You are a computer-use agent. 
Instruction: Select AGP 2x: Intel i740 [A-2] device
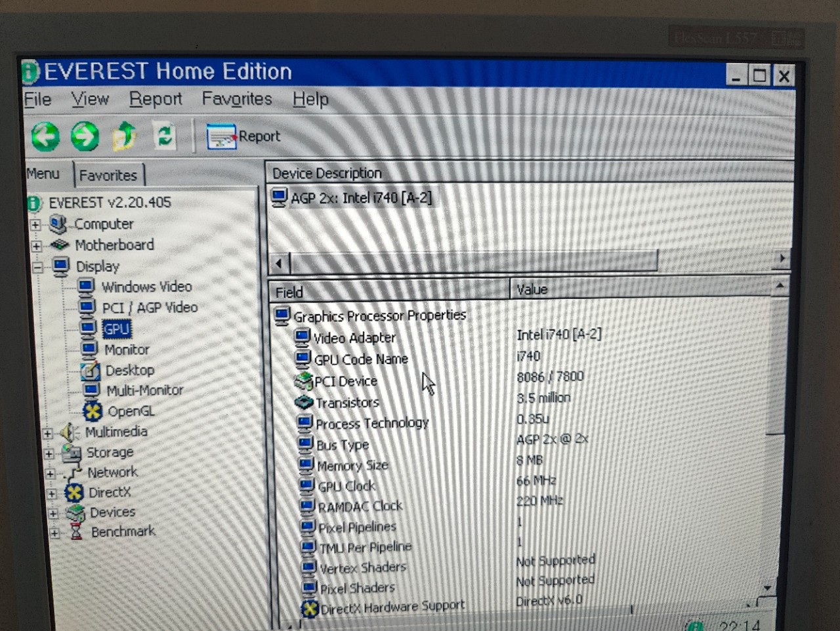tap(361, 197)
